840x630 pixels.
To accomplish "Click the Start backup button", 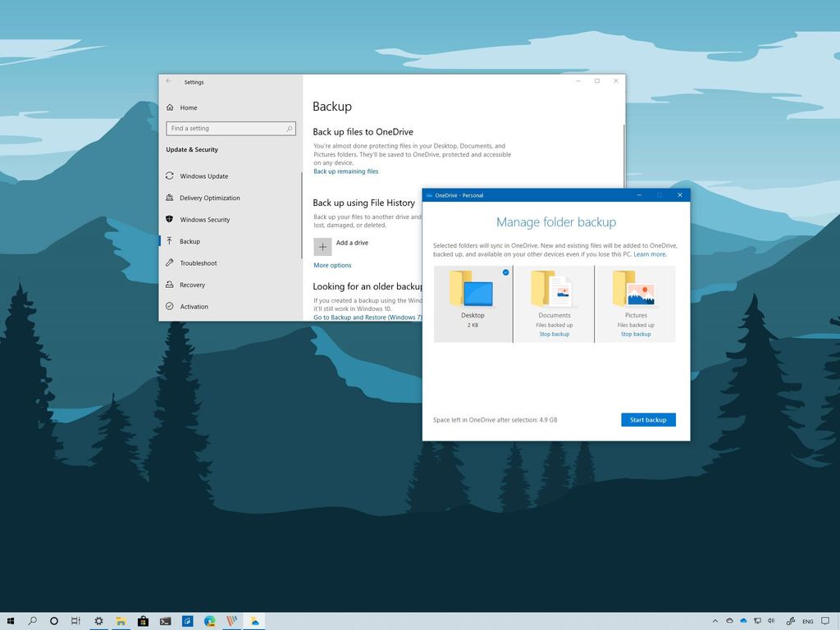I will [648, 419].
